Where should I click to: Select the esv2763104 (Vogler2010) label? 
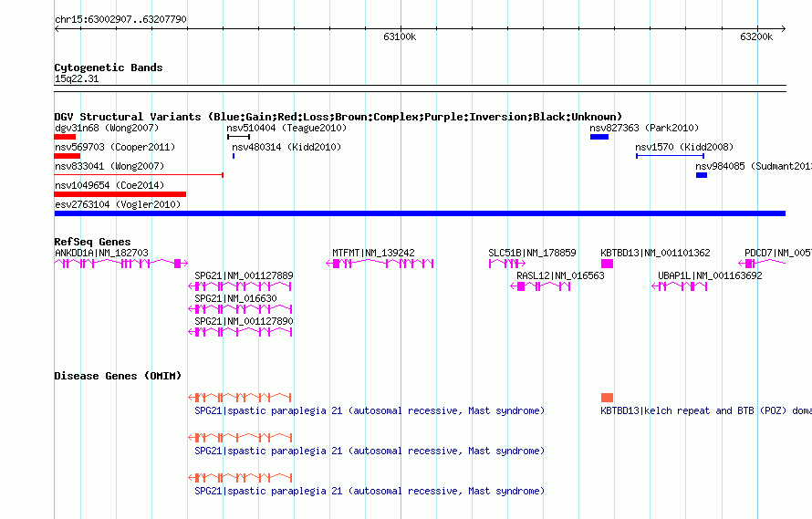118,204
